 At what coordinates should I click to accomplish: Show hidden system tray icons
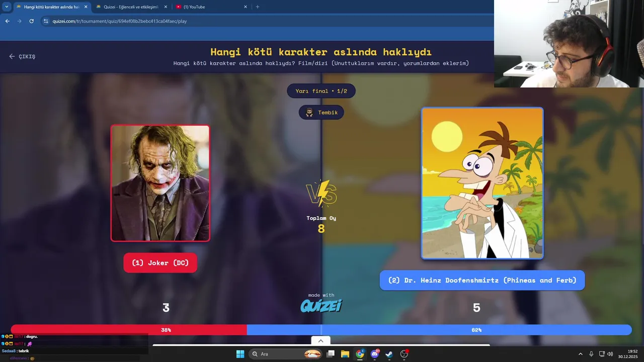(x=580, y=354)
